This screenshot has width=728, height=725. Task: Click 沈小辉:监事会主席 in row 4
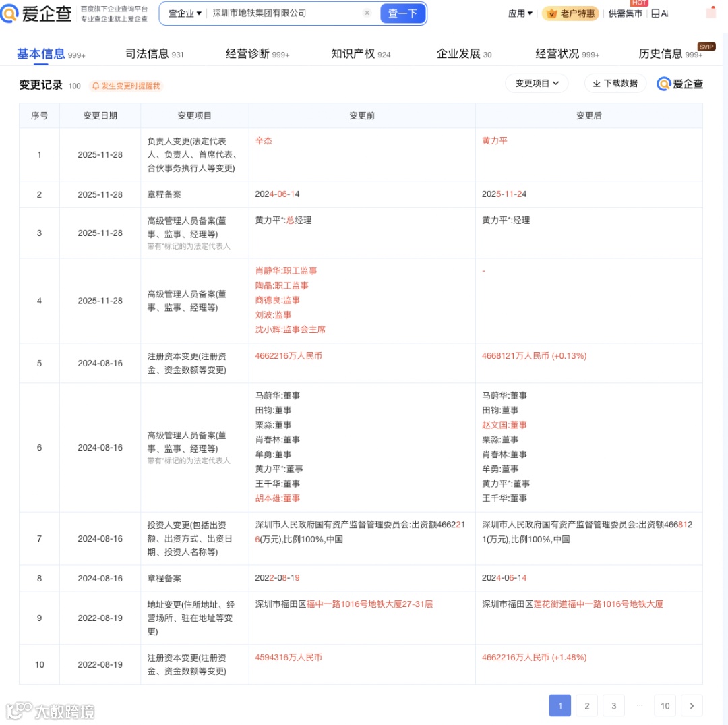290,330
